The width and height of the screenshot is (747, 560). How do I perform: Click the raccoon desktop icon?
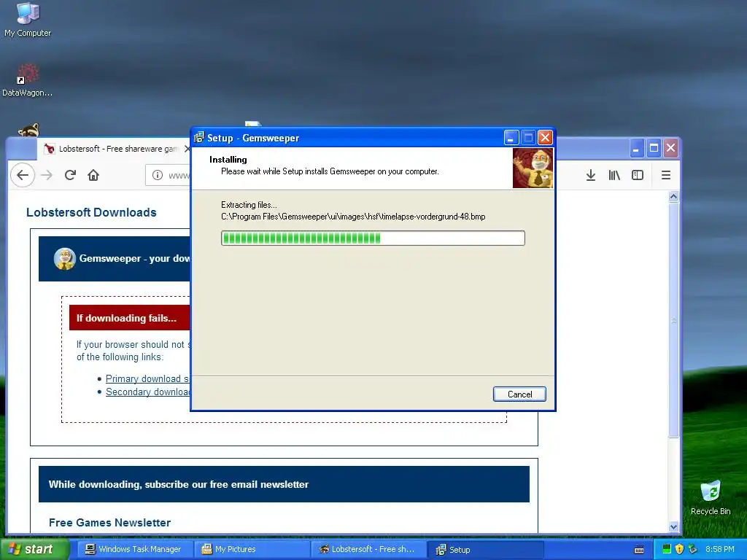pyautogui.click(x=28, y=131)
